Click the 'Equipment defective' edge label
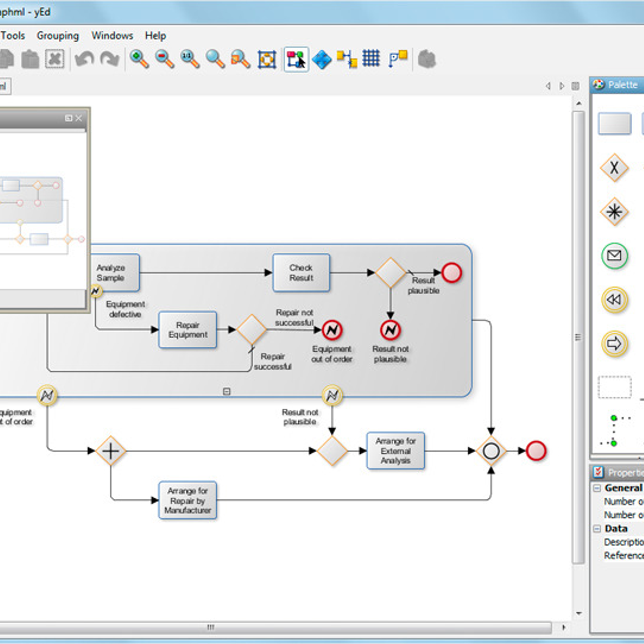Image resolution: width=644 pixels, height=644 pixels. click(x=125, y=309)
